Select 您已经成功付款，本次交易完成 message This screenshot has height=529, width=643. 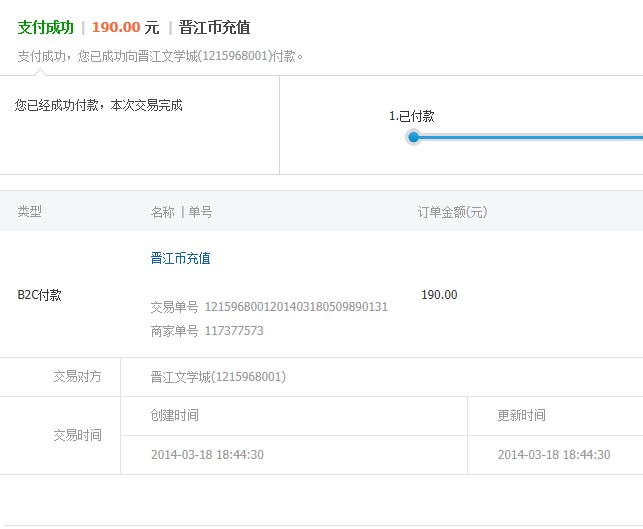coord(98,105)
